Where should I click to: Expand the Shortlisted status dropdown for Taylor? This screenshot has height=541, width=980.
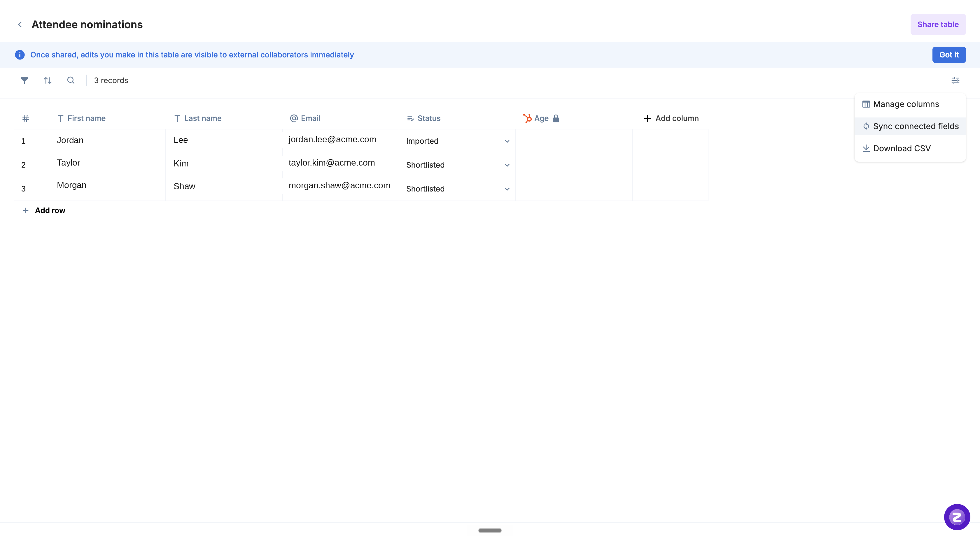[507, 165]
